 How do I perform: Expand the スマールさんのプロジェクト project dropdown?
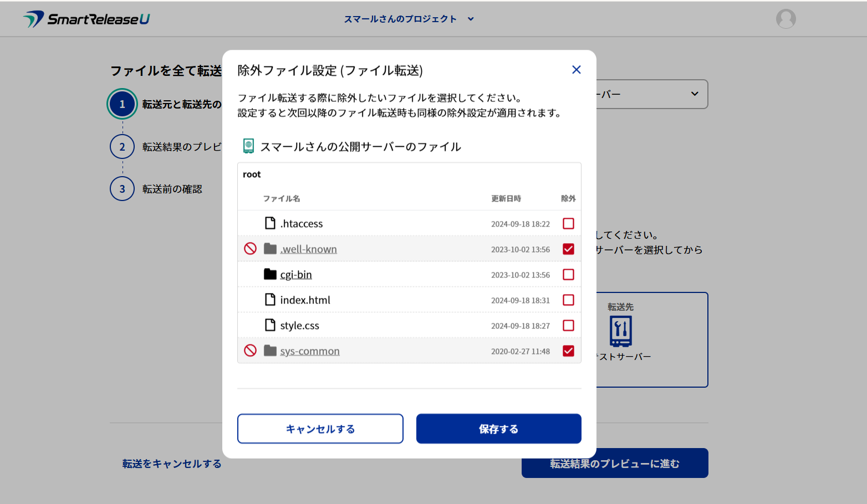coord(409,19)
